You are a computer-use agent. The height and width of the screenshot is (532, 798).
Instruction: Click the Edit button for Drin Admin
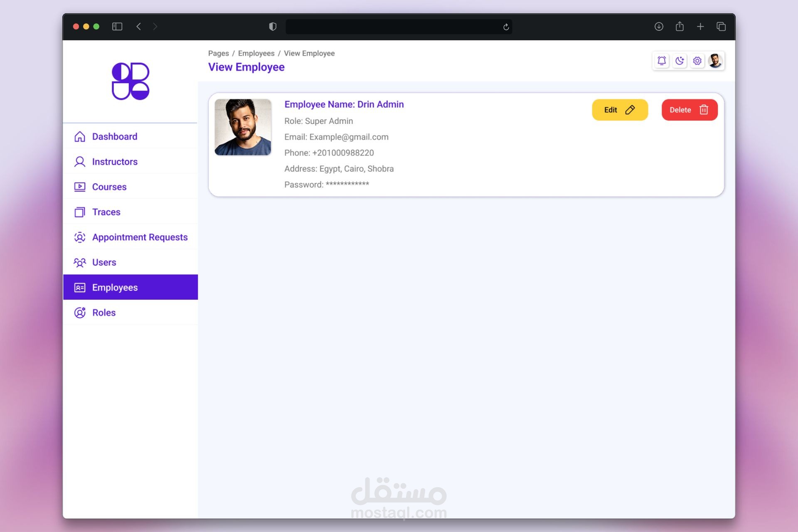pos(620,110)
